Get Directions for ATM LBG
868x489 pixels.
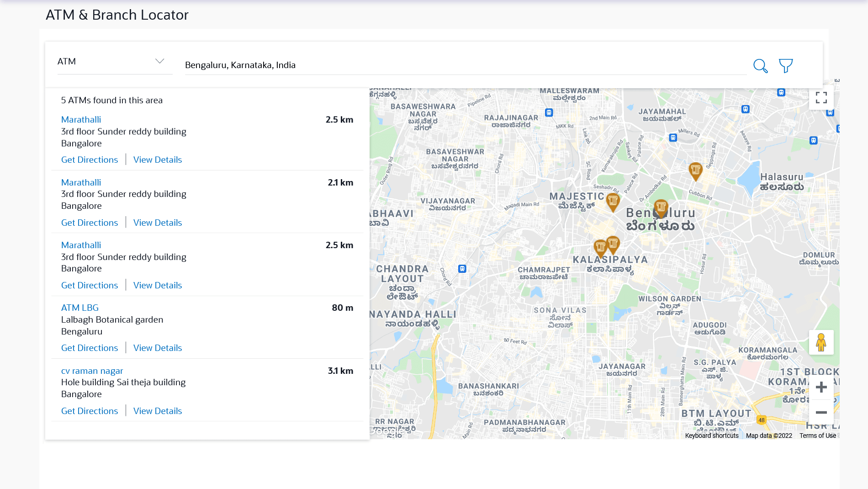tap(90, 348)
